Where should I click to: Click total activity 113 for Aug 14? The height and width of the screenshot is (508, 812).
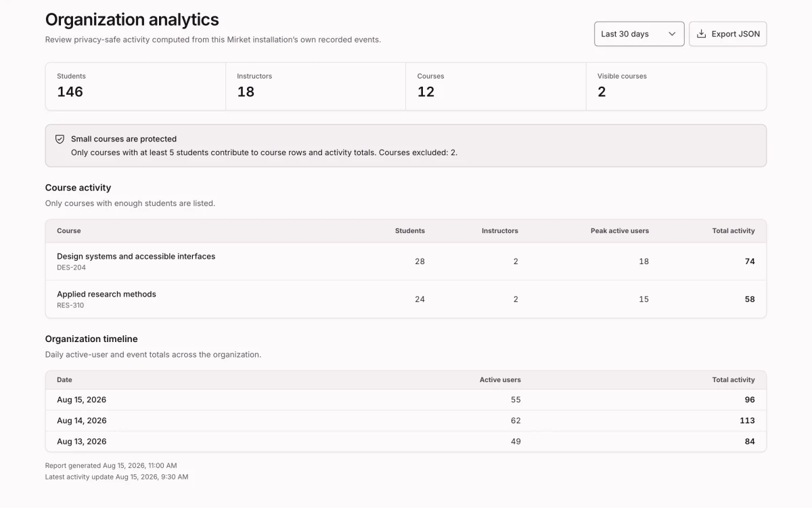tap(747, 421)
